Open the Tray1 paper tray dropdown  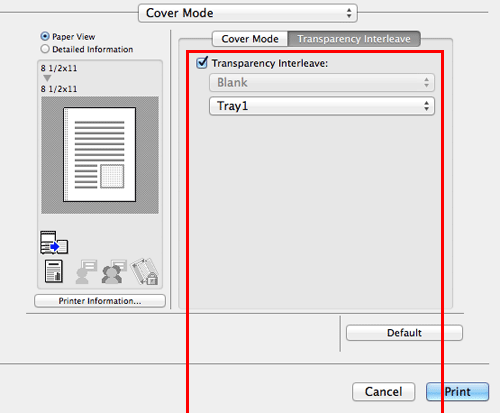[322, 106]
